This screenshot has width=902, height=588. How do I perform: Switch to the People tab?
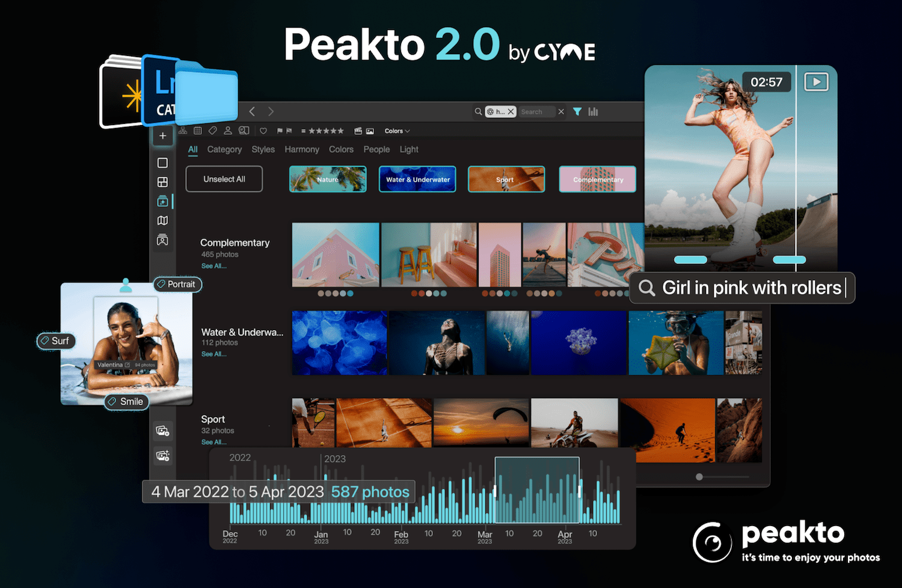click(376, 149)
